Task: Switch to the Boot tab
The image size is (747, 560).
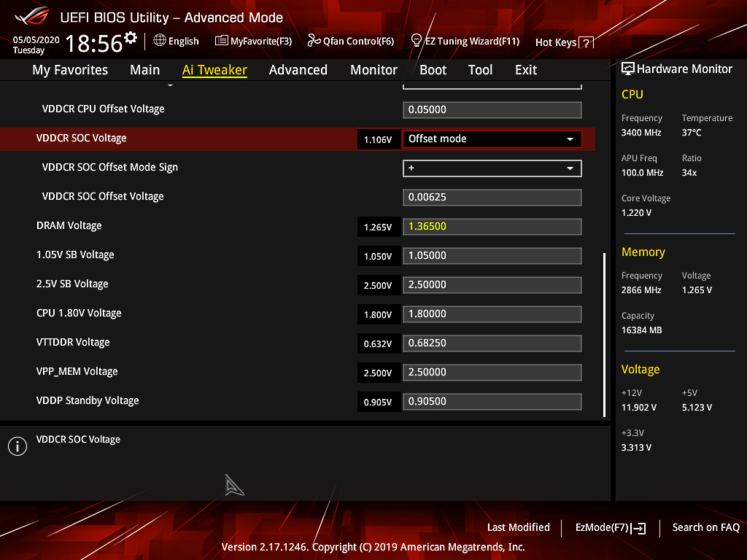Action: pos(433,70)
